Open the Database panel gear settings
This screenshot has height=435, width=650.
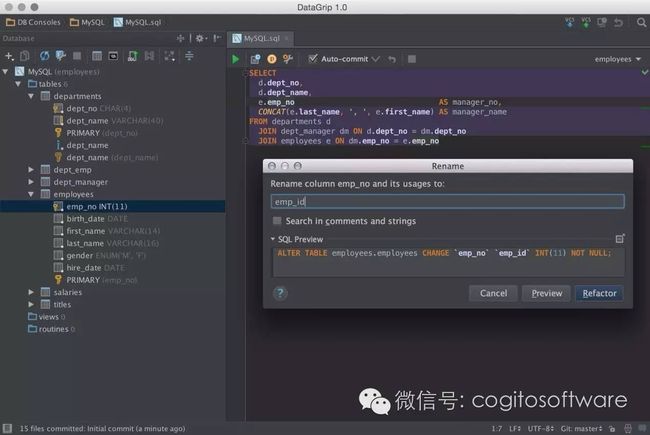[x=201, y=39]
